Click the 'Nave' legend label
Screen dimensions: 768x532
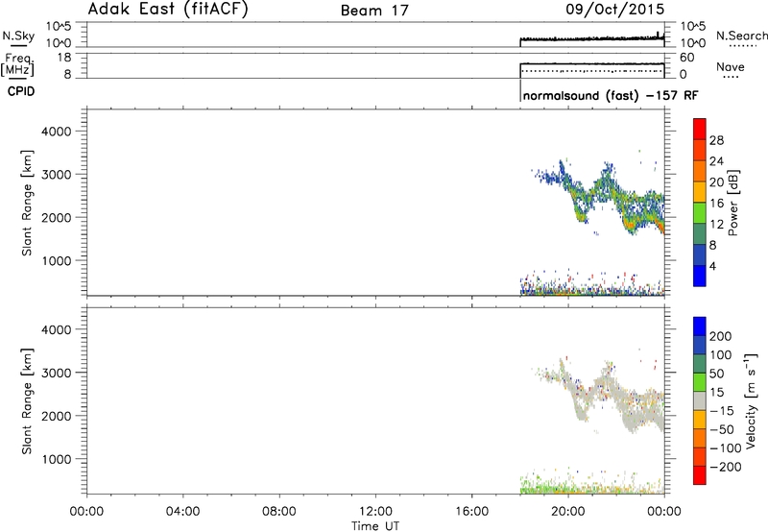click(731, 67)
